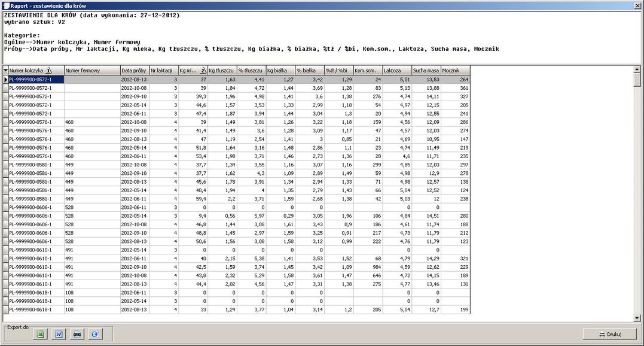
Task: Click the third export icon, next to Word
Action: click(x=77, y=334)
